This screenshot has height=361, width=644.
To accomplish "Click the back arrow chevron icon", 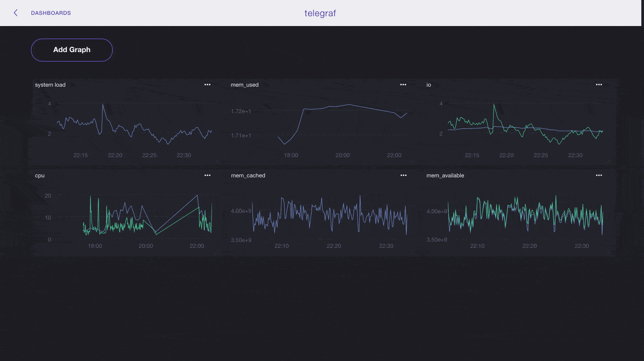I will [x=16, y=13].
